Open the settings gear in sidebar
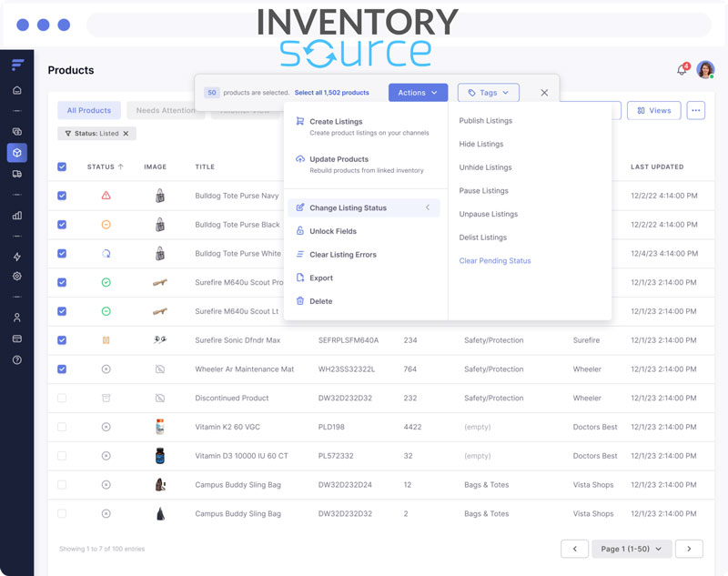This screenshot has width=728, height=576. (17, 276)
